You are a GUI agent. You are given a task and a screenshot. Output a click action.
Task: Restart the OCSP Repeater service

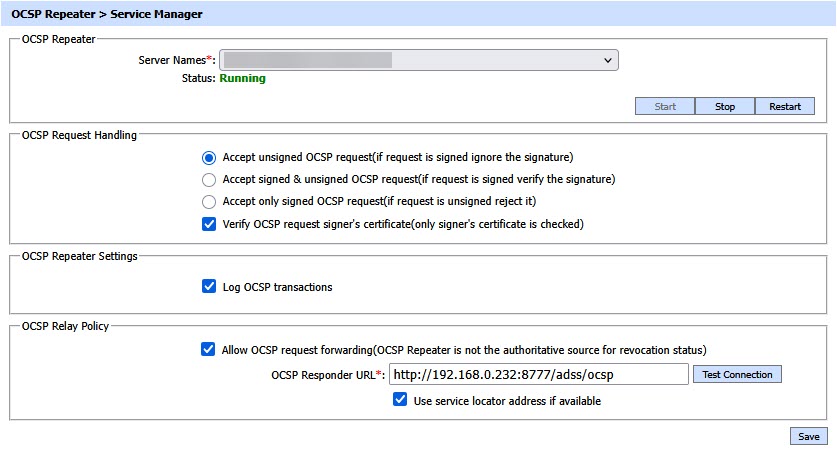click(x=784, y=106)
